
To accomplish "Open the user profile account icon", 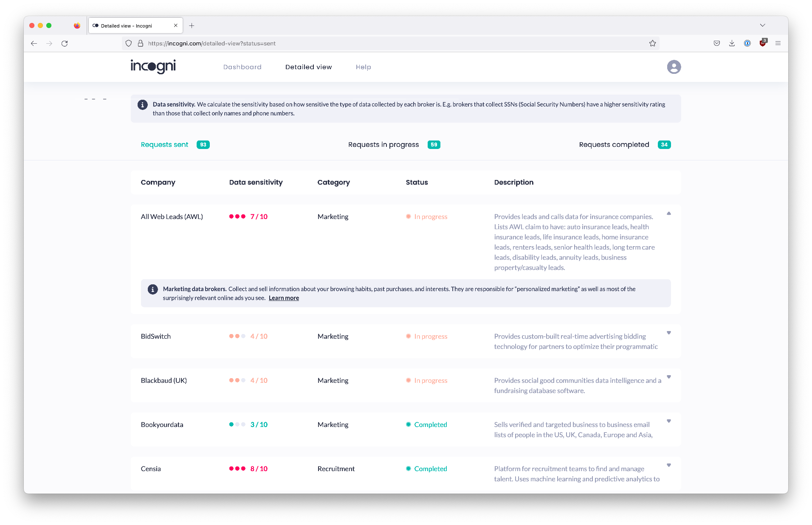I will coord(674,67).
